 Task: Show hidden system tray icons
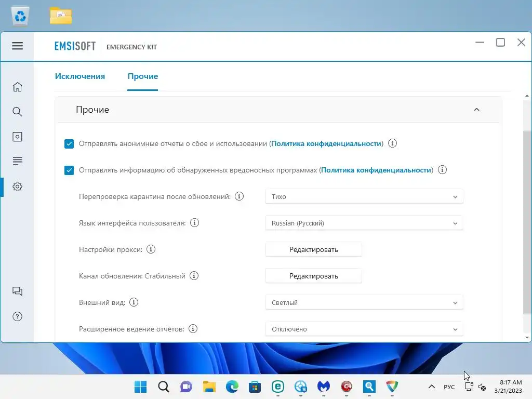(432, 387)
